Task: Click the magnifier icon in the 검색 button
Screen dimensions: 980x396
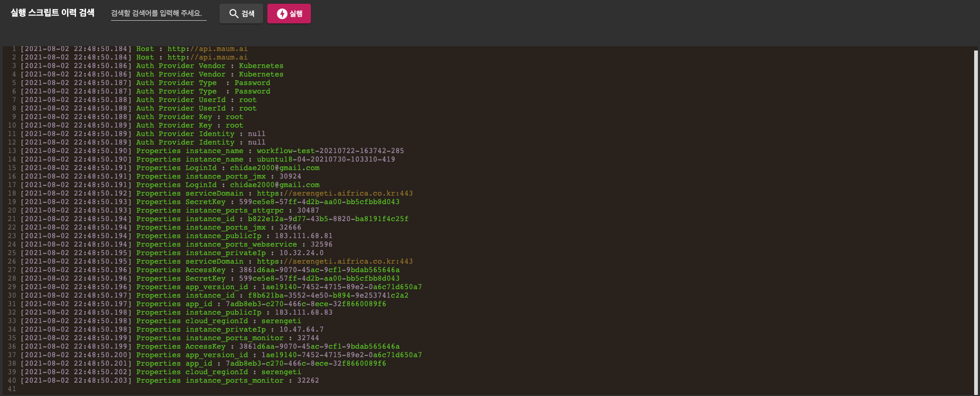Action: pyautogui.click(x=234, y=14)
